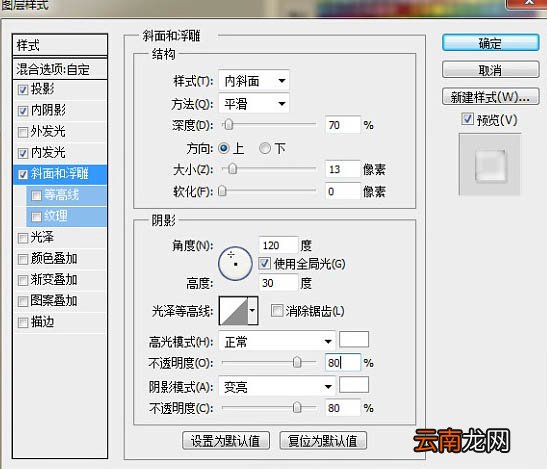Enable the 渐变叠加 gradient overlay checkbox

[x=23, y=280]
